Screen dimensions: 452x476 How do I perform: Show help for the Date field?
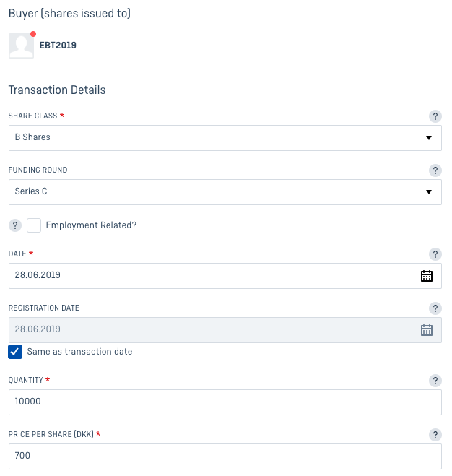click(x=435, y=254)
